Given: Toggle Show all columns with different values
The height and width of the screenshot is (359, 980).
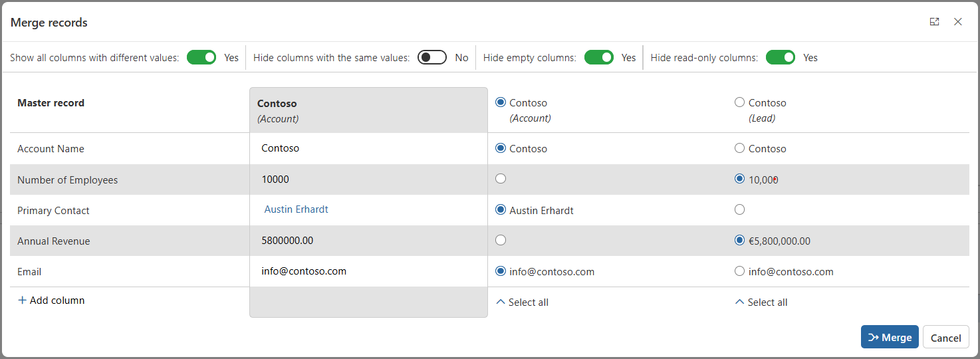Looking at the screenshot, I should coord(201,58).
